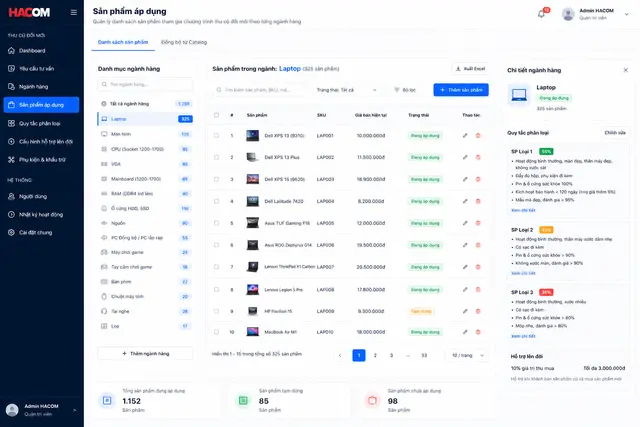Focus the product search field by SKU
Screen dimensions: 640x427
[260, 90]
